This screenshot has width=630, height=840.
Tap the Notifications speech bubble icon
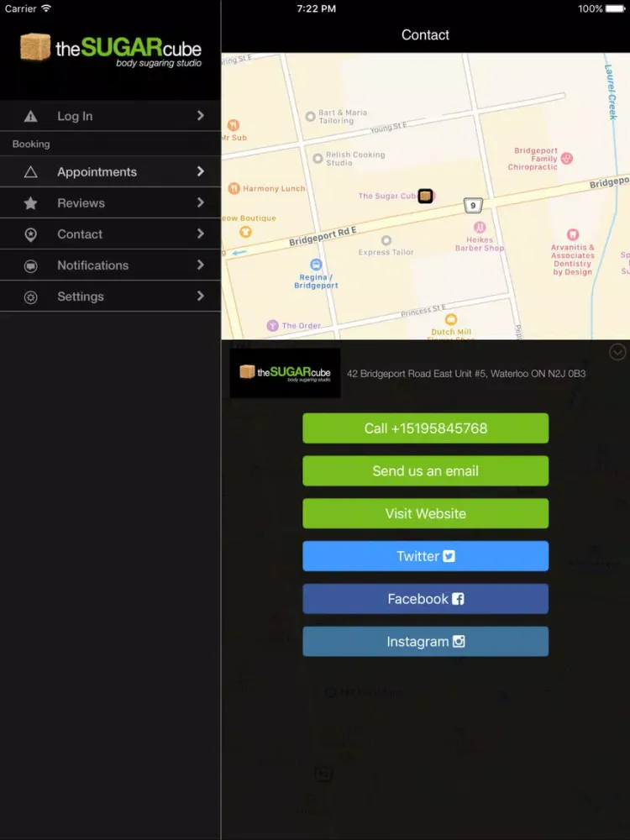point(30,265)
